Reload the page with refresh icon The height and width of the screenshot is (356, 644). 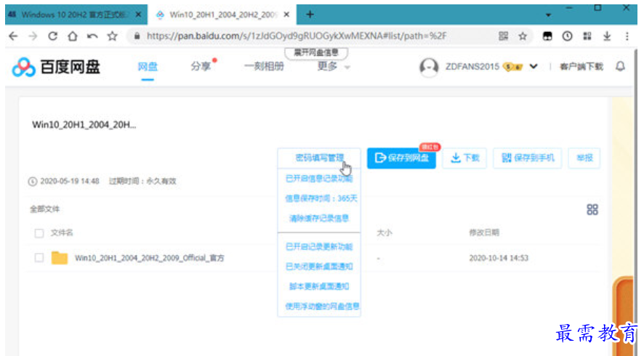tap(52, 36)
